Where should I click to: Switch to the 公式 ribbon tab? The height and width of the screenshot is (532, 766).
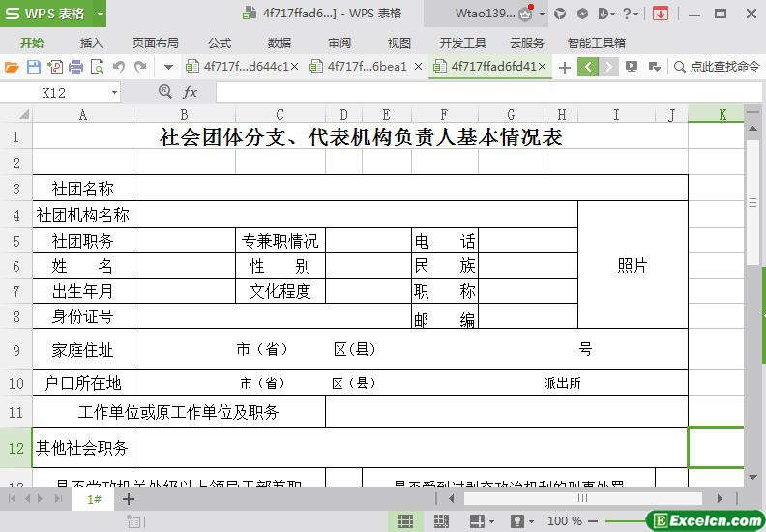(220, 43)
